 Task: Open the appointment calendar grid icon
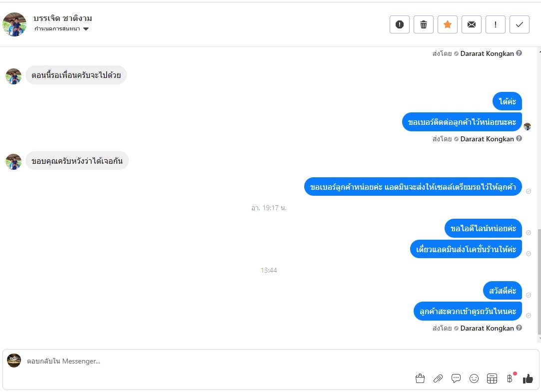pyautogui.click(x=492, y=379)
